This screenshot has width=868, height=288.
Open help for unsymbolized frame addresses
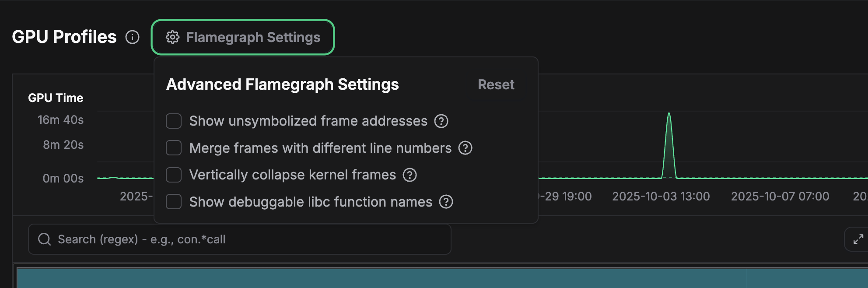(x=441, y=121)
